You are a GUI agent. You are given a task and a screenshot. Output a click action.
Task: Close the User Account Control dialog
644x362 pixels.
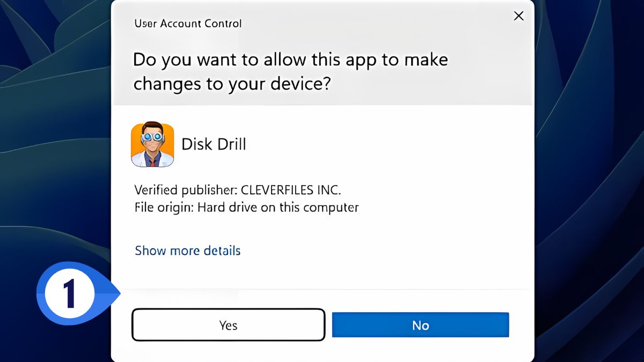tap(518, 16)
